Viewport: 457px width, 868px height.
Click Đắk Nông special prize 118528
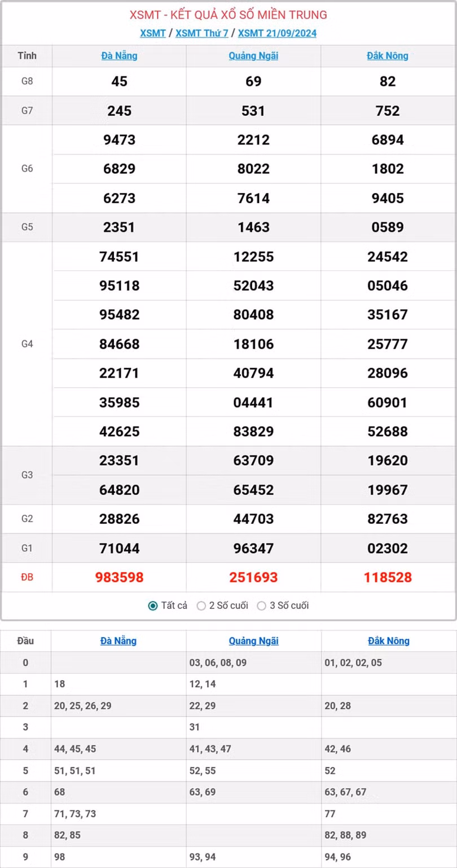pos(388,577)
